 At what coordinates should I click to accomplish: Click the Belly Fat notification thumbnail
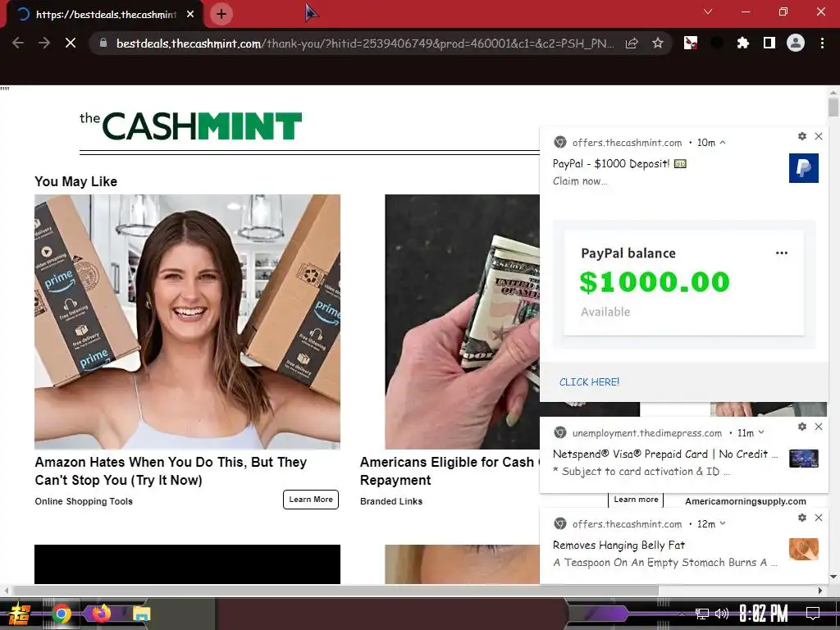(x=804, y=550)
